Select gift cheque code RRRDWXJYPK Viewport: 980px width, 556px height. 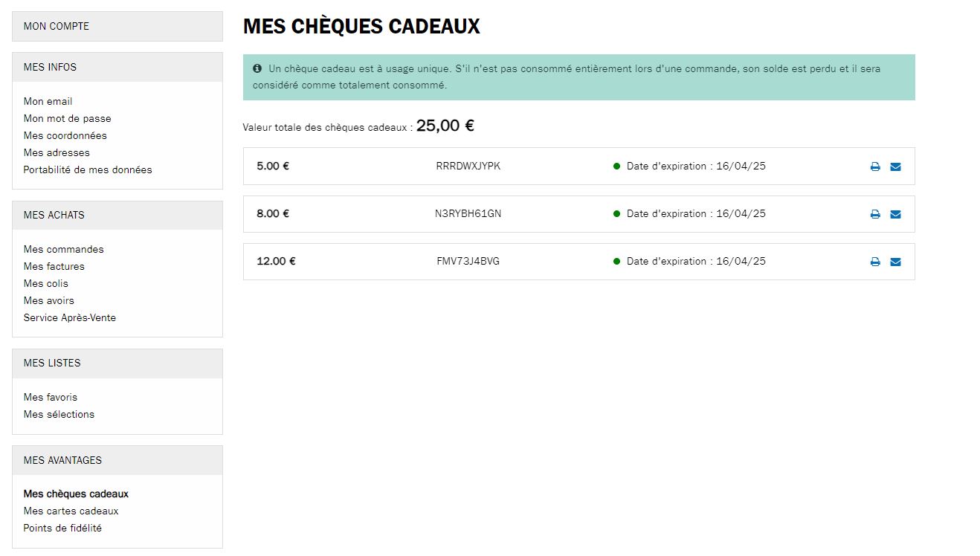click(x=468, y=167)
